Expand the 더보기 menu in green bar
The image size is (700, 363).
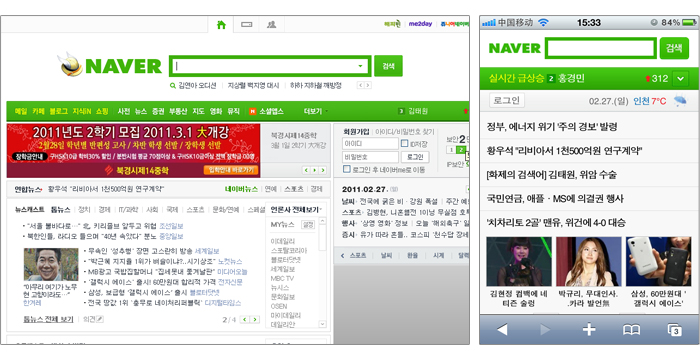point(316,111)
